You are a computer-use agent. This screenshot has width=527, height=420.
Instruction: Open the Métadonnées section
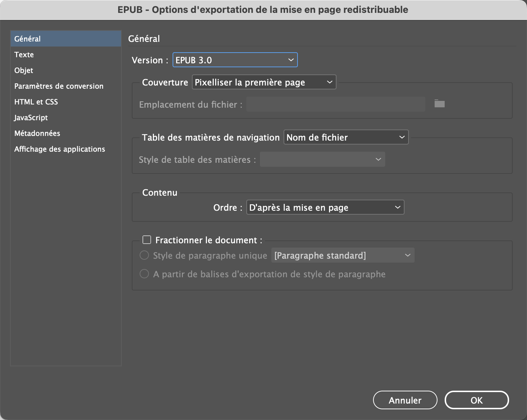[37, 133]
